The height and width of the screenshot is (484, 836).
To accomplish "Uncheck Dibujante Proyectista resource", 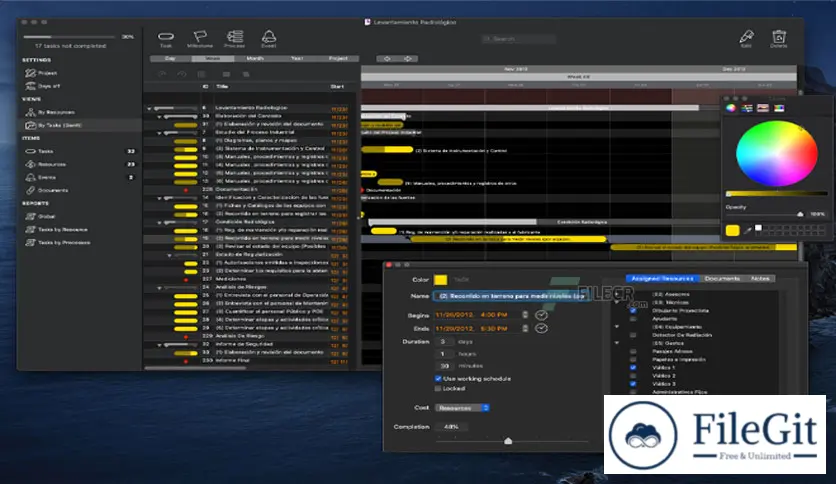I will point(633,310).
